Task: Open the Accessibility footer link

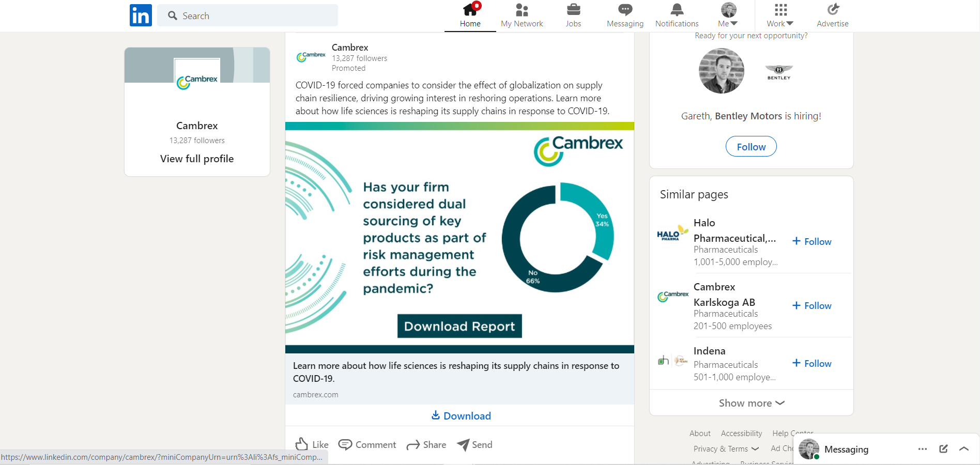Action: coord(741,433)
